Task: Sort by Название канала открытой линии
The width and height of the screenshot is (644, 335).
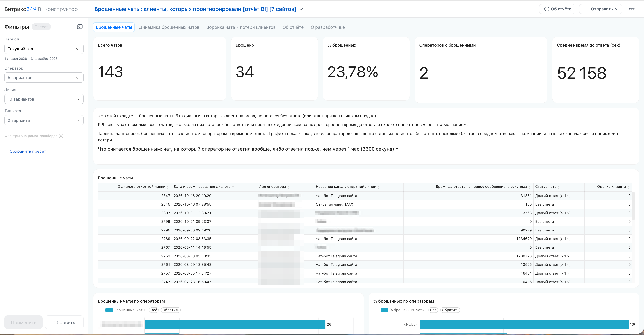Action: (378, 187)
